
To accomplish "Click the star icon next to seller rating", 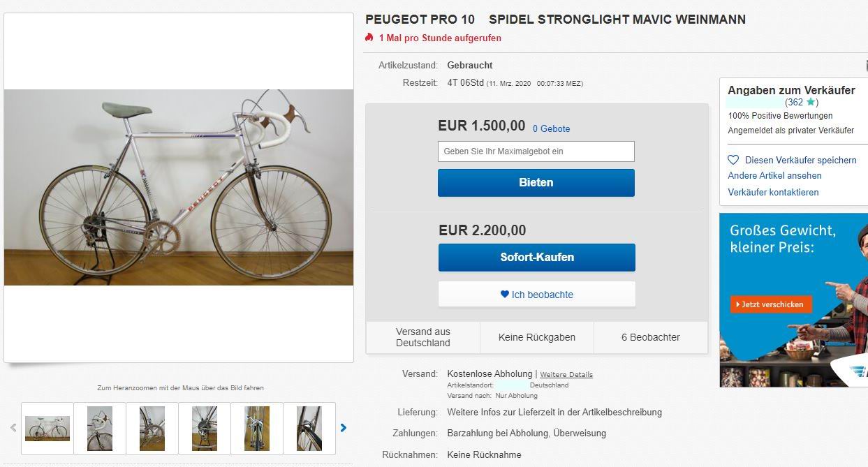I will 811,103.
